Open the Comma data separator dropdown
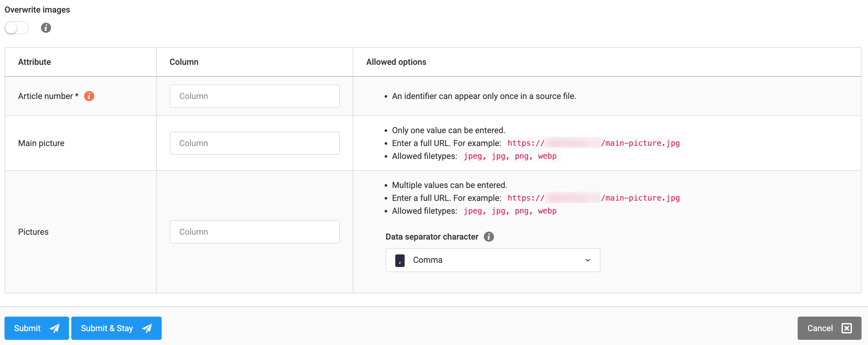The height and width of the screenshot is (345, 868). pos(493,260)
